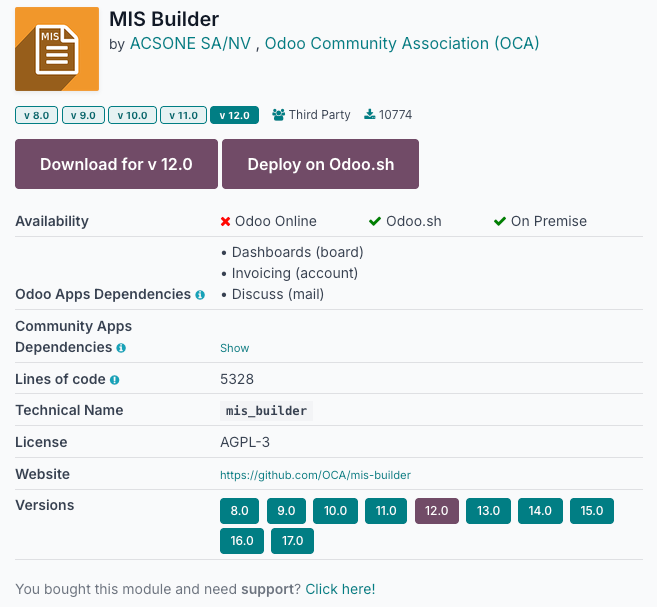This screenshot has width=657, height=607.
Task: Open version 15.0 in Versions row
Action: coord(592,511)
